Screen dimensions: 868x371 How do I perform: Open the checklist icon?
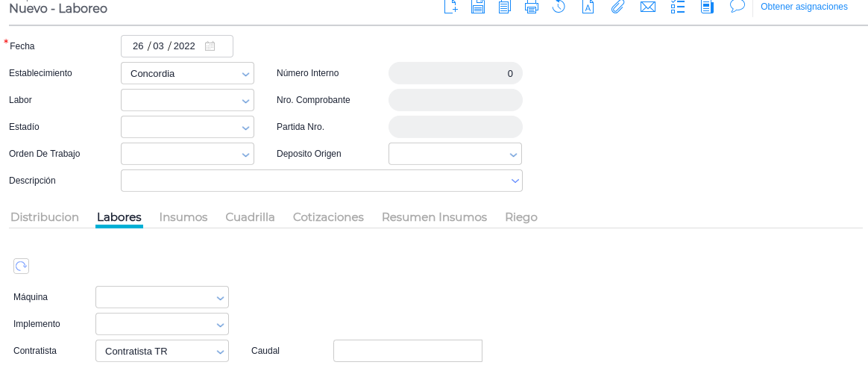[x=678, y=7]
